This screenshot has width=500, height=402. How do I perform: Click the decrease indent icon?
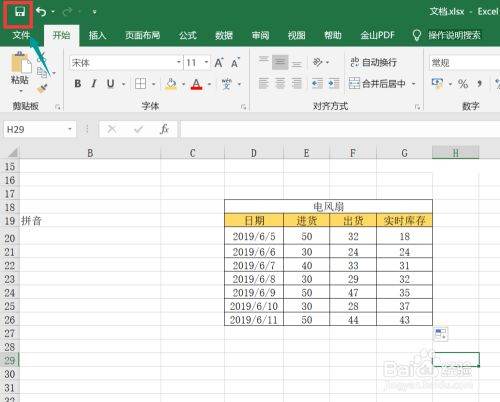coord(317,83)
